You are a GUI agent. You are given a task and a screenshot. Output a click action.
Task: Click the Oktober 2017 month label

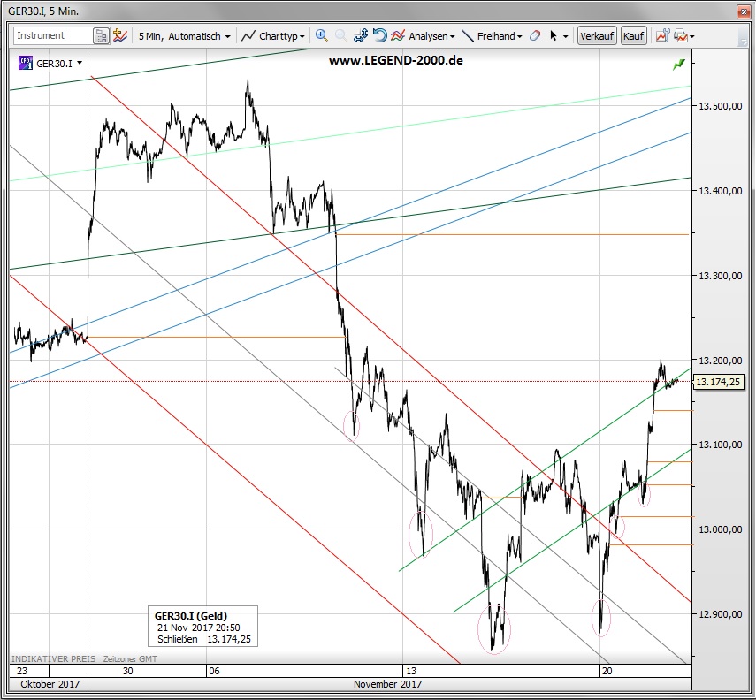(x=50, y=684)
